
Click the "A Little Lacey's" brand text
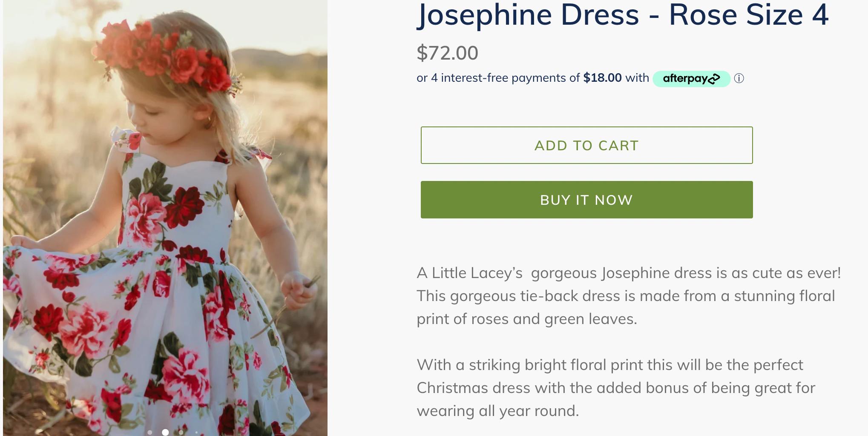(x=469, y=273)
